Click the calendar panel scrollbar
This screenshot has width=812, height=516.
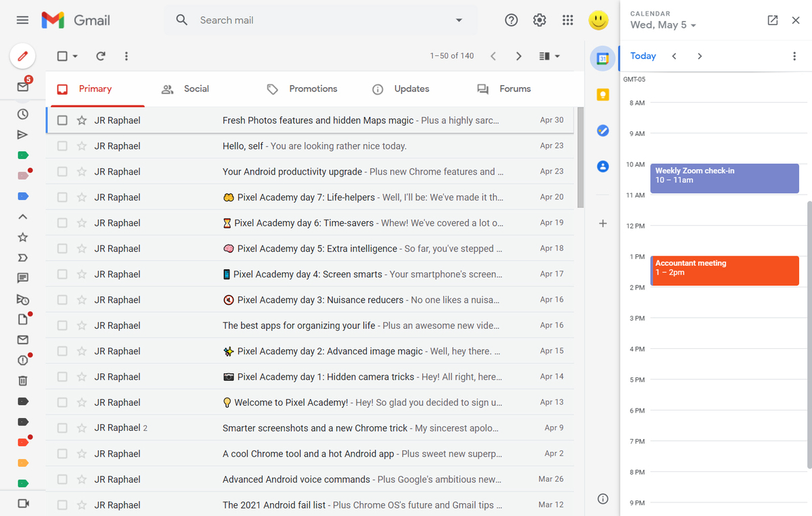(x=808, y=335)
